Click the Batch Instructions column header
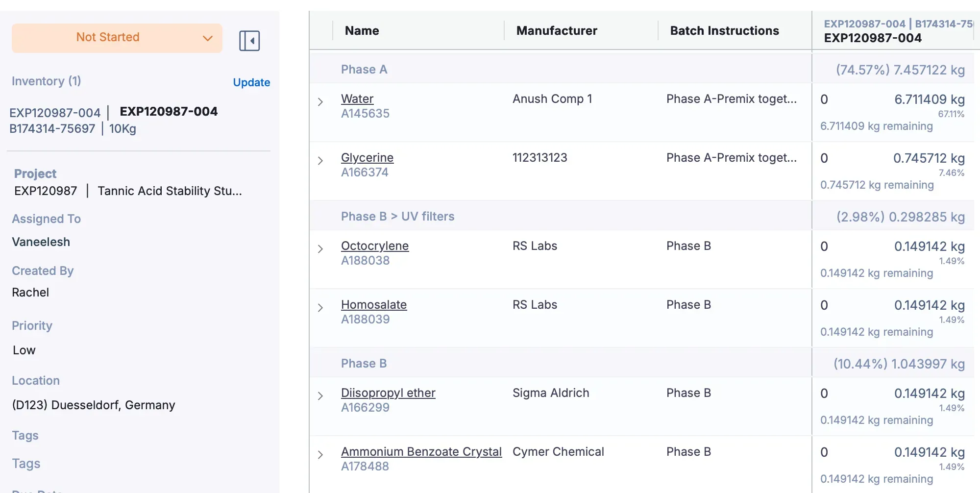980x493 pixels. 724,31
